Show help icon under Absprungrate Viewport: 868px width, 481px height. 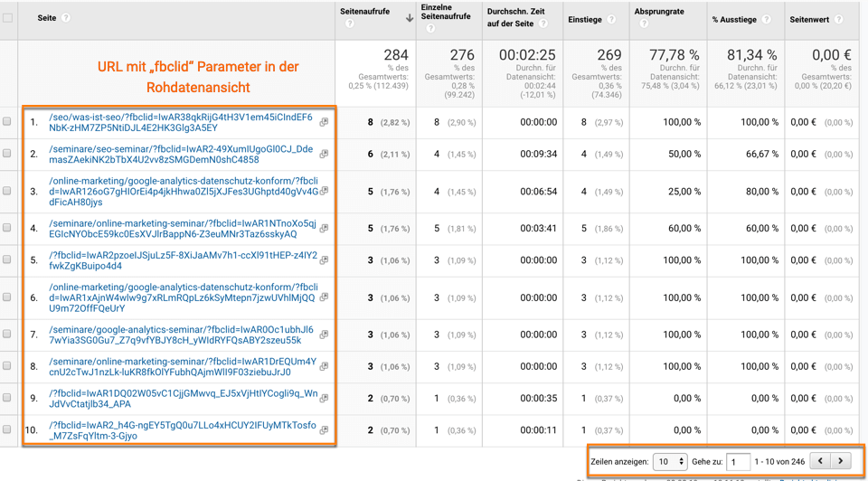click(644, 24)
